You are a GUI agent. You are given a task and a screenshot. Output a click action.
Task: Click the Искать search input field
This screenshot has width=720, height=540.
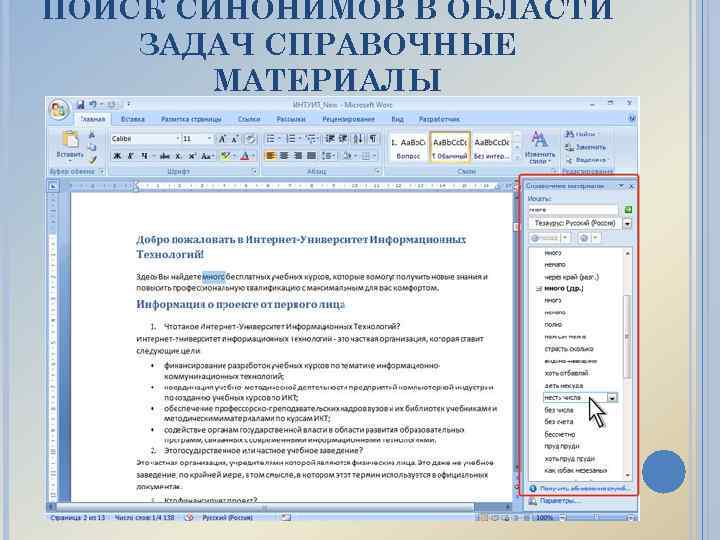pos(573,210)
